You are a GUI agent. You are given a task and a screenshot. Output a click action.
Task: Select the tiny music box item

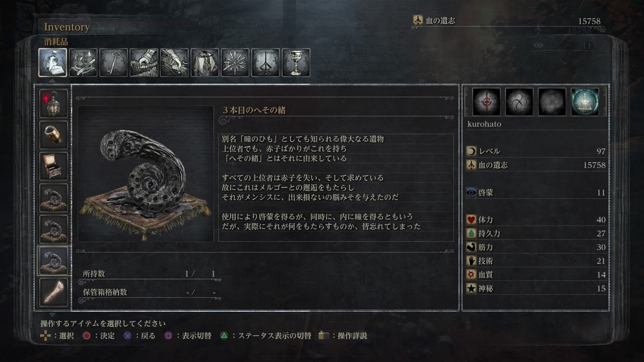(54, 166)
